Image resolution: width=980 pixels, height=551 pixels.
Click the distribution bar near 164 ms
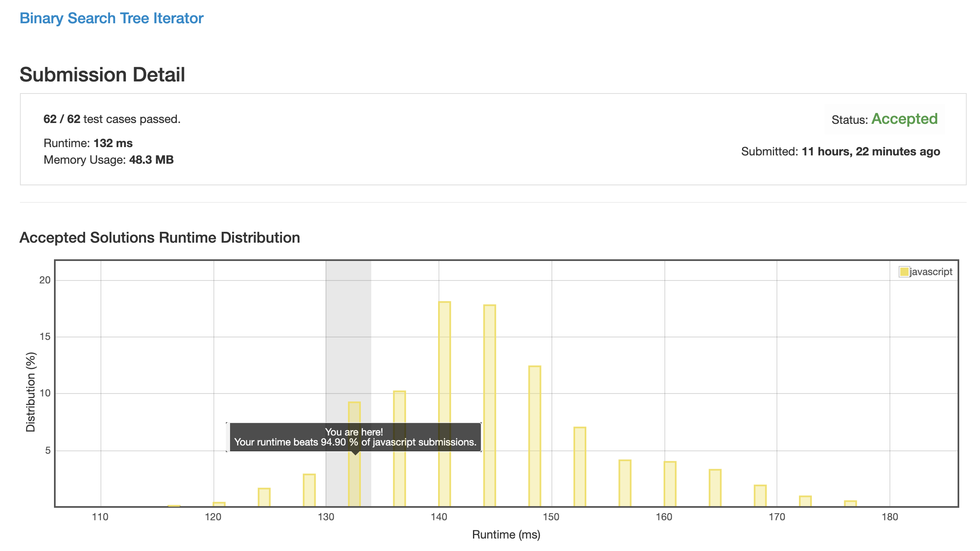pyautogui.click(x=715, y=488)
